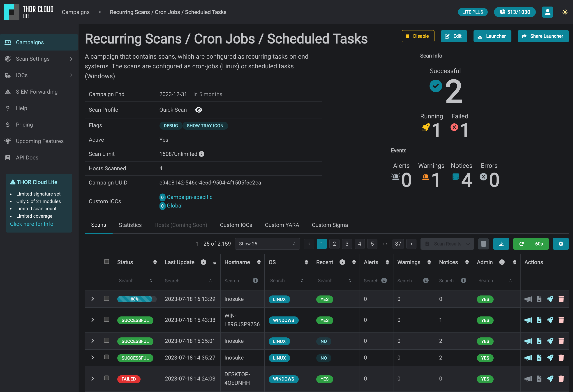Viewport: 573px width, 392px height.
Task: Expand the row for scan WIN-L89GJSP92S6
Action: pos(93,320)
